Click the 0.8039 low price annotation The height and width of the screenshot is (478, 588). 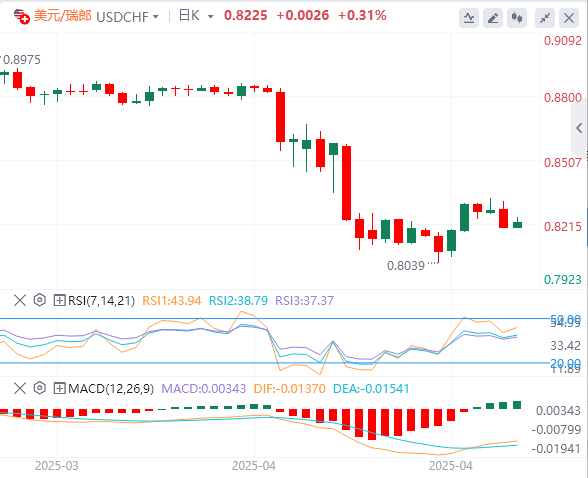pos(406,266)
